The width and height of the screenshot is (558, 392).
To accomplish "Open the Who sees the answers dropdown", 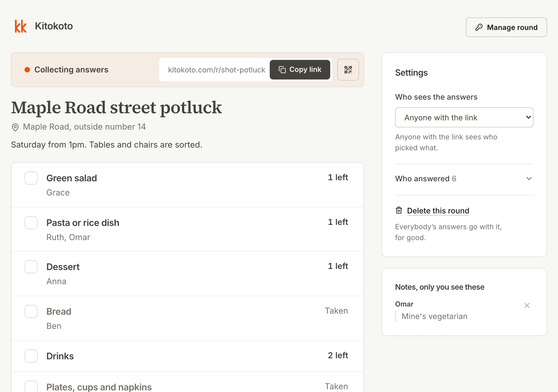I will 464,117.
